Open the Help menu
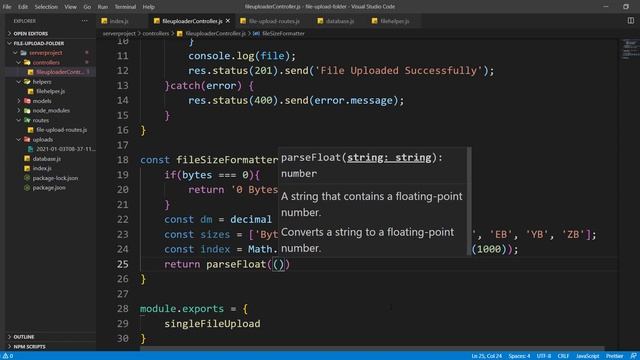 coord(149,7)
